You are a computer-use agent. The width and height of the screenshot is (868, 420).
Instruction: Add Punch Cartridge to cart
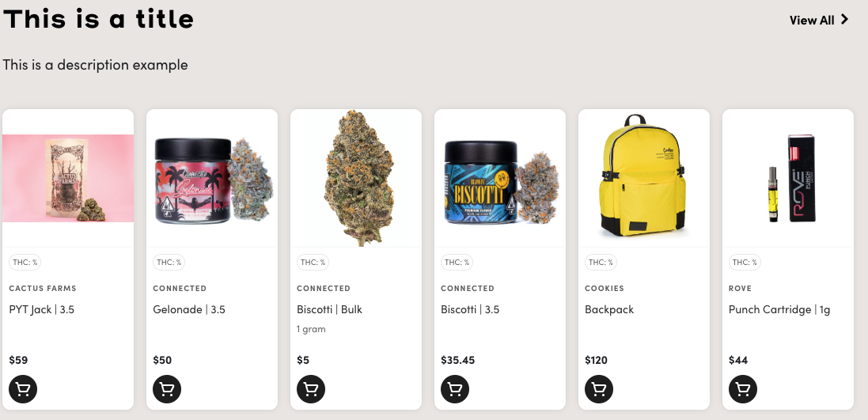(x=743, y=389)
